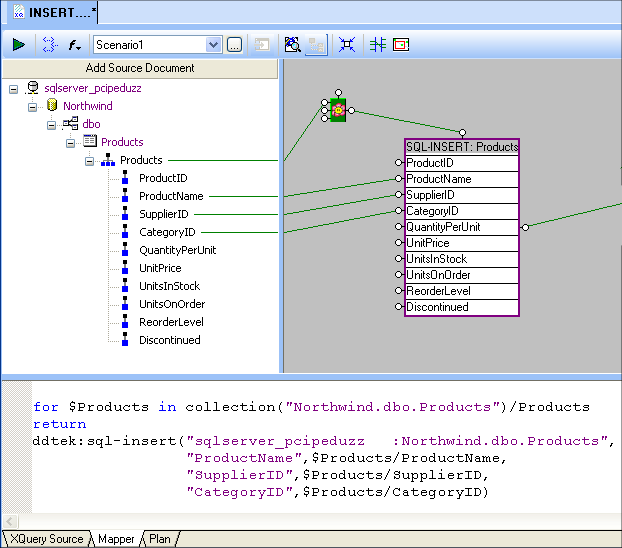This screenshot has height=548, width=622.
Task: Select UnitsOnOrder in the source tree
Action: coord(172,304)
